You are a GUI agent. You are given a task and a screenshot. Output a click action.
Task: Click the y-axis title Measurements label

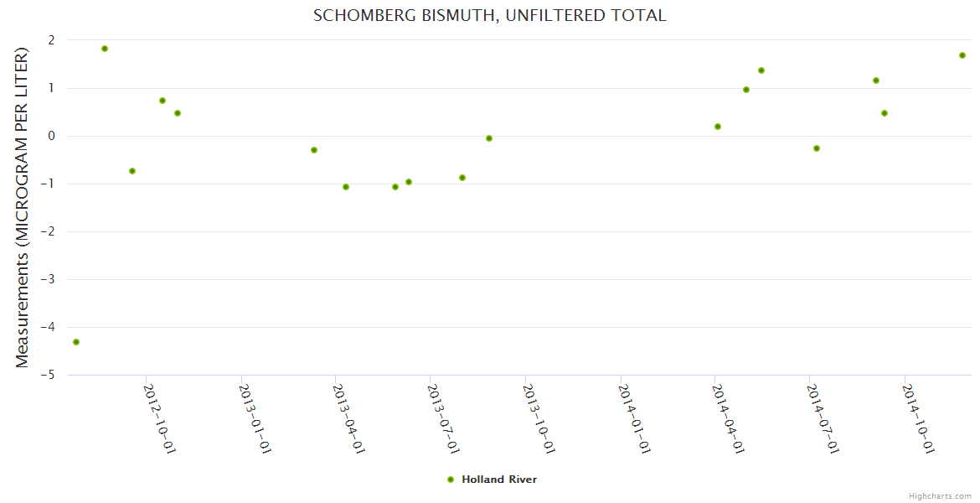pos(23,207)
